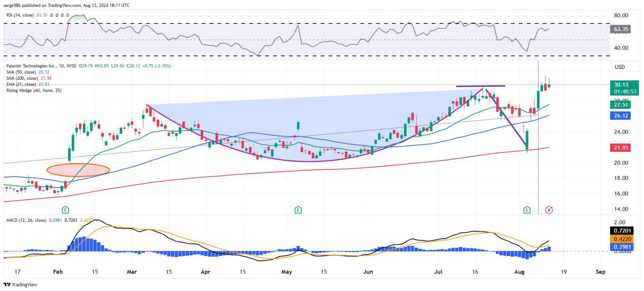Click the 21.95 SMA 200 price tag
This screenshot has width=644, height=291.
pyautogui.click(x=621, y=148)
